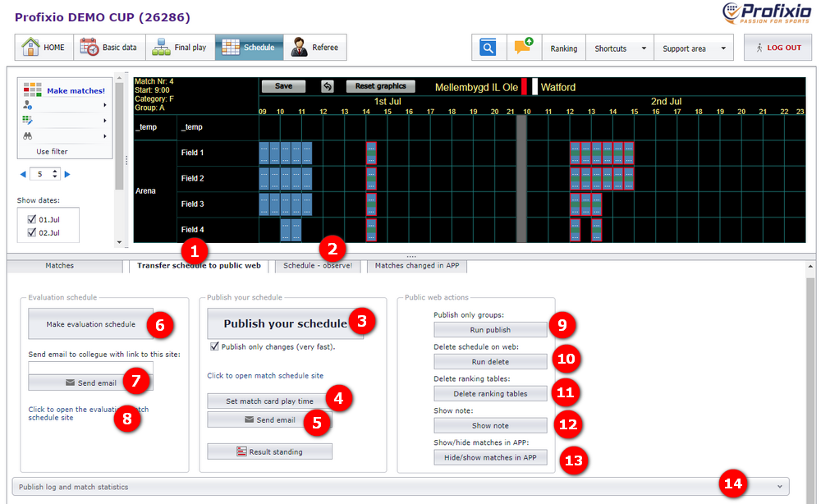This screenshot has height=504, width=821.
Task: Switch to the Schedule - observe! tab
Action: pyautogui.click(x=318, y=266)
